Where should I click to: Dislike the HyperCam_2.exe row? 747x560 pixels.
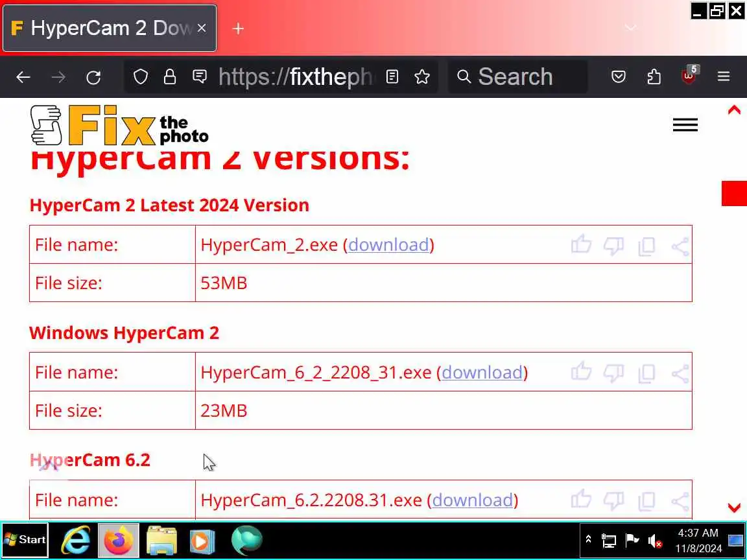(x=613, y=246)
